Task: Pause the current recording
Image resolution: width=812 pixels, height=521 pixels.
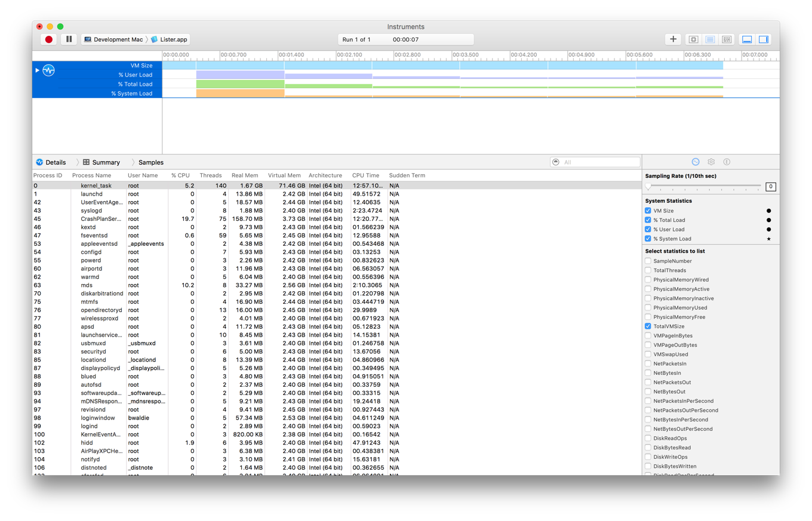Action: coord(69,39)
